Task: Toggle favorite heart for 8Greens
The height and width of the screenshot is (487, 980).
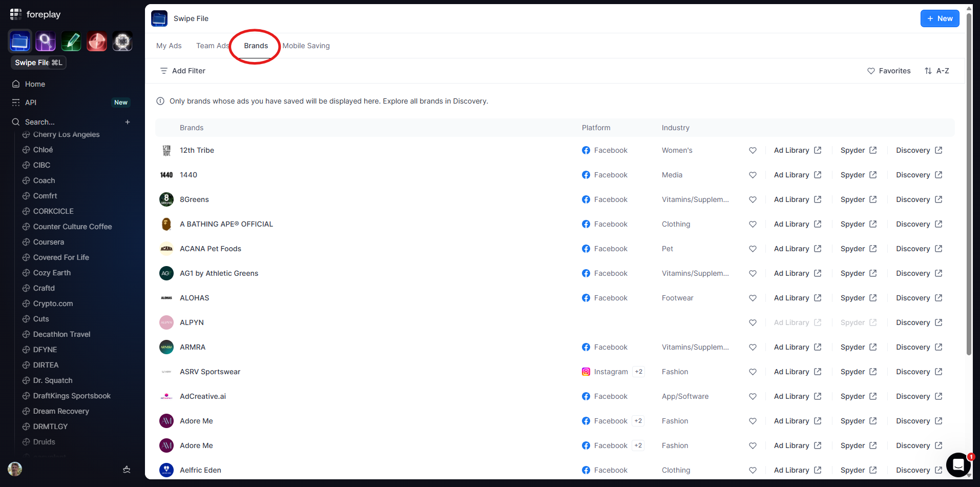Action: pos(753,199)
